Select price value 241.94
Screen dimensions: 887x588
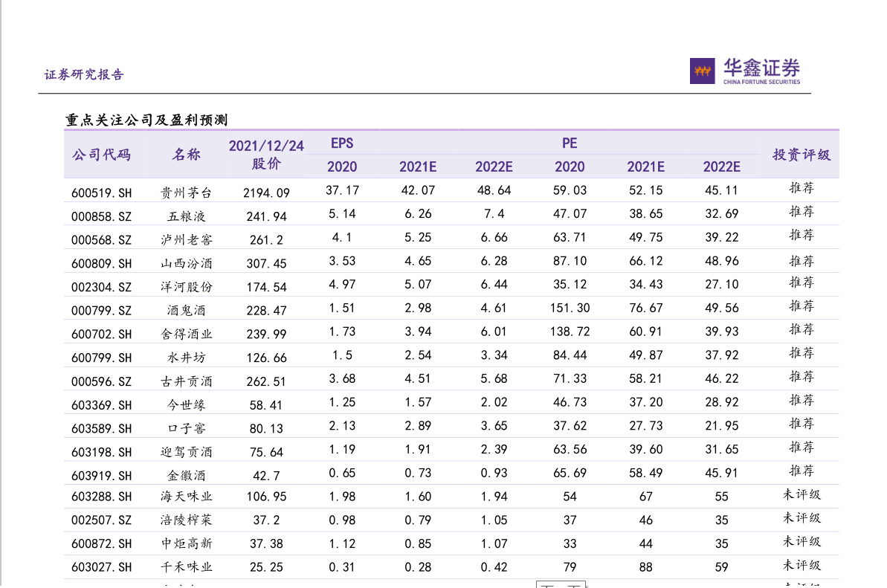click(266, 216)
